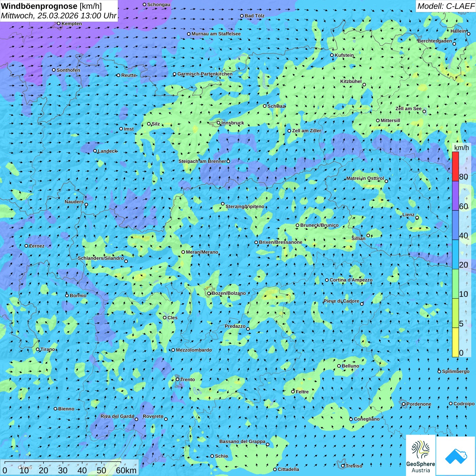The image size is (476, 476).
Task: Click the Cortina d'Ampezzo city marker
Action: click(327, 280)
